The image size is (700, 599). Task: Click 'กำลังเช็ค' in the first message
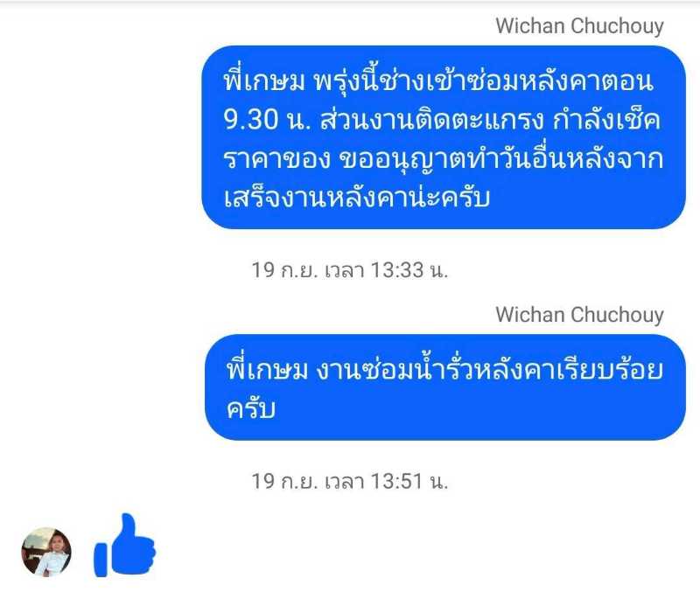click(x=606, y=120)
